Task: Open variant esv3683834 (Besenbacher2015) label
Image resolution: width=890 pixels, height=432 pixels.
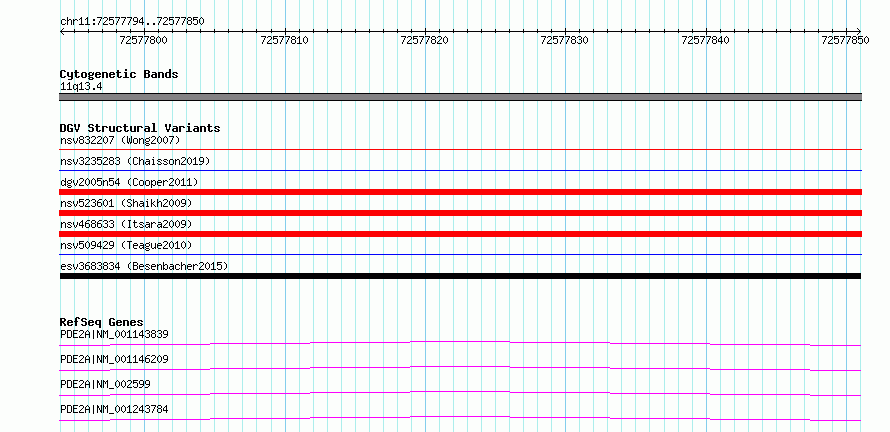Action: [x=144, y=266]
